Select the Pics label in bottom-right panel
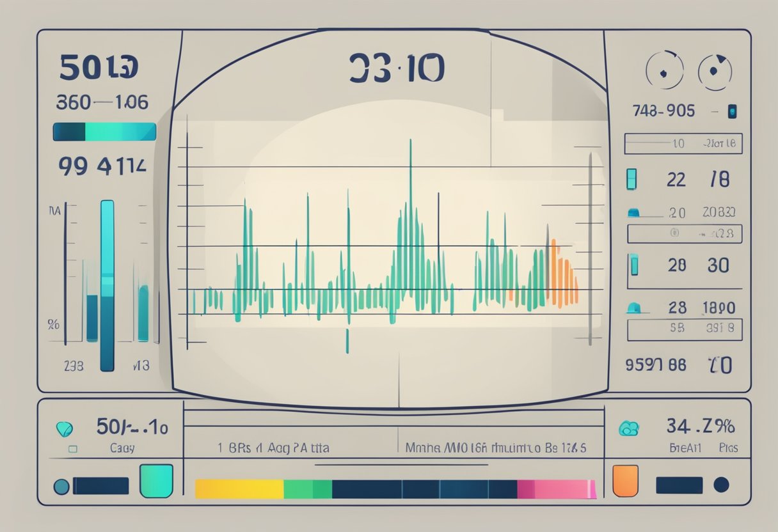The image size is (778, 532). point(727,448)
